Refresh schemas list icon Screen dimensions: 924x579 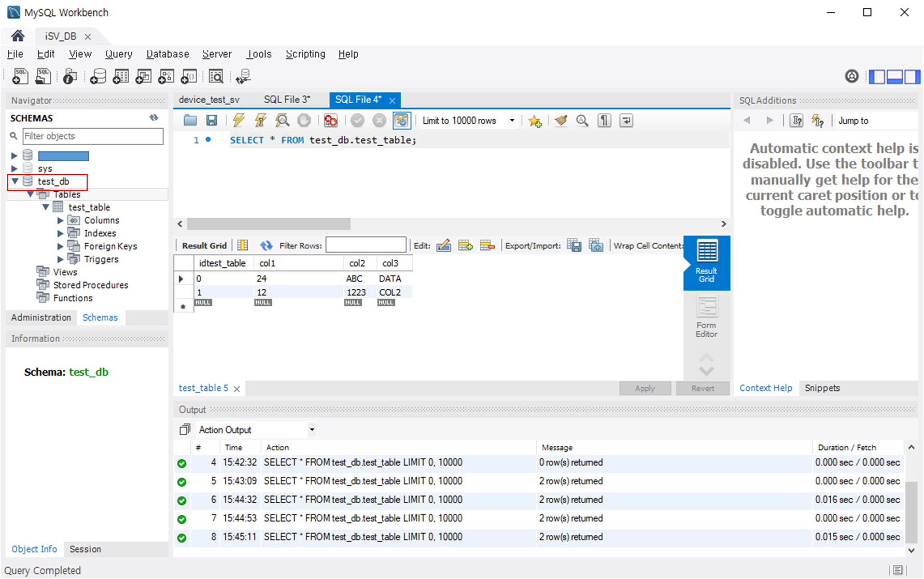(154, 118)
